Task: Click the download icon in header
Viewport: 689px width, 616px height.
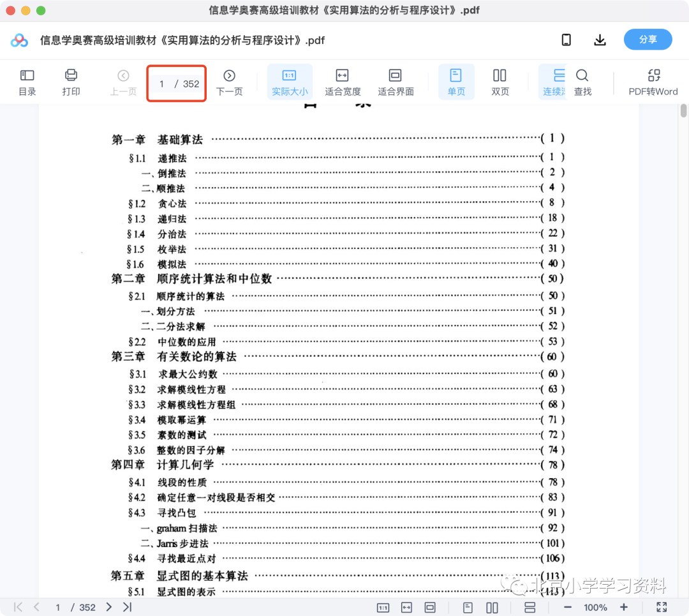Action: [600, 40]
